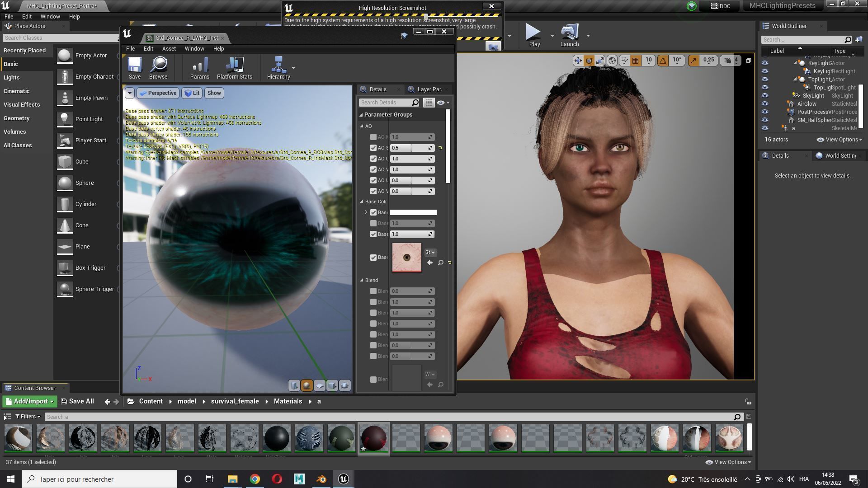Click the Play button in main editor
Viewport: 868px width, 488px height.
[x=534, y=35]
